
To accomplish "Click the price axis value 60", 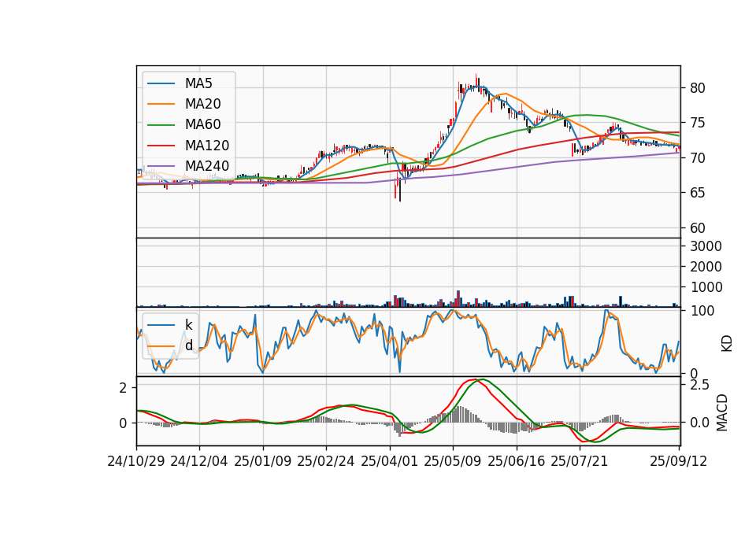I will tap(697, 228).
